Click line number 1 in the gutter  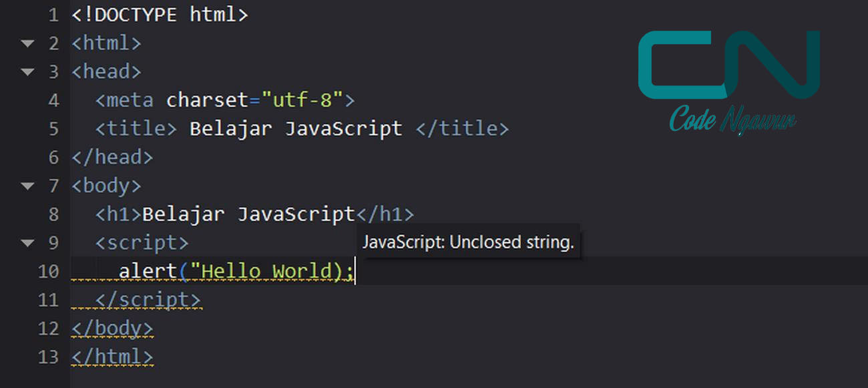tap(53, 15)
